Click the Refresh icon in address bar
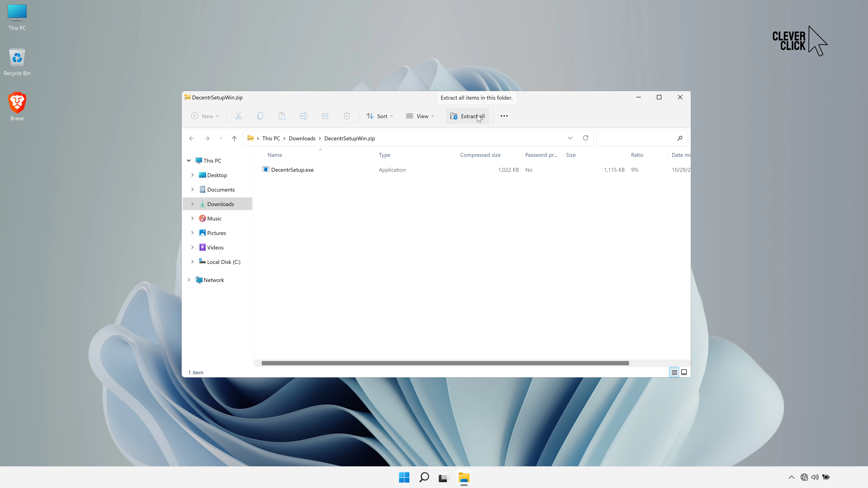Image resolution: width=868 pixels, height=488 pixels. (x=586, y=138)
